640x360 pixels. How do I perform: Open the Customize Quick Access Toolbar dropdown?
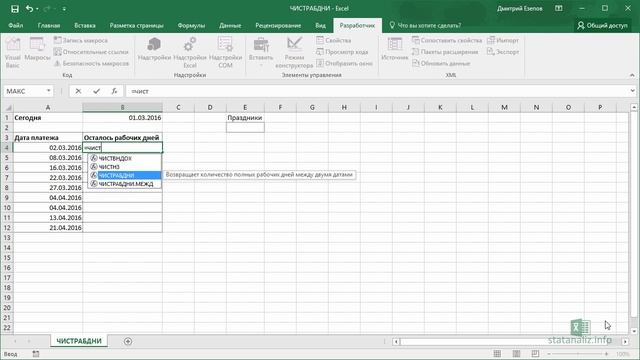point(64,9)
